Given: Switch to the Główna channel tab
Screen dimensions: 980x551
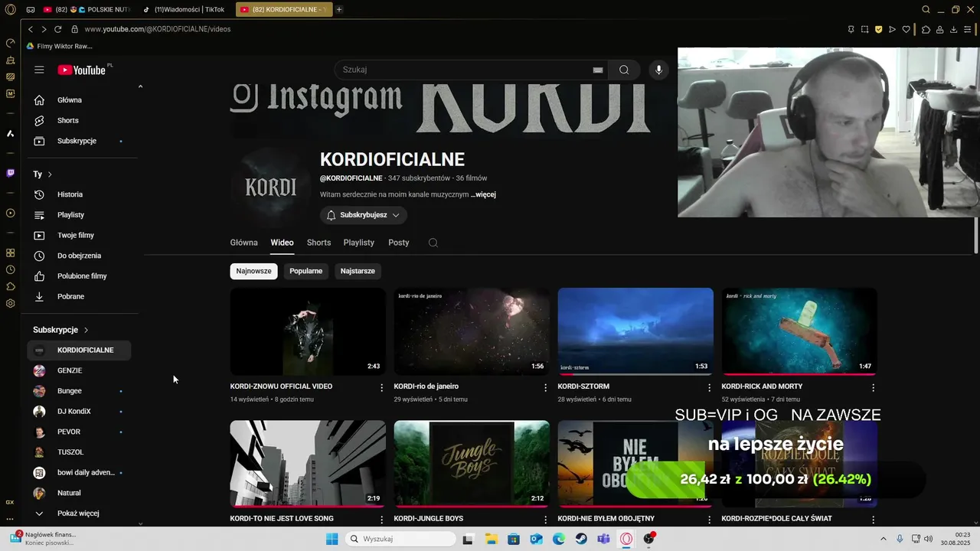Looking at the screenshot, I should [243, 243].
